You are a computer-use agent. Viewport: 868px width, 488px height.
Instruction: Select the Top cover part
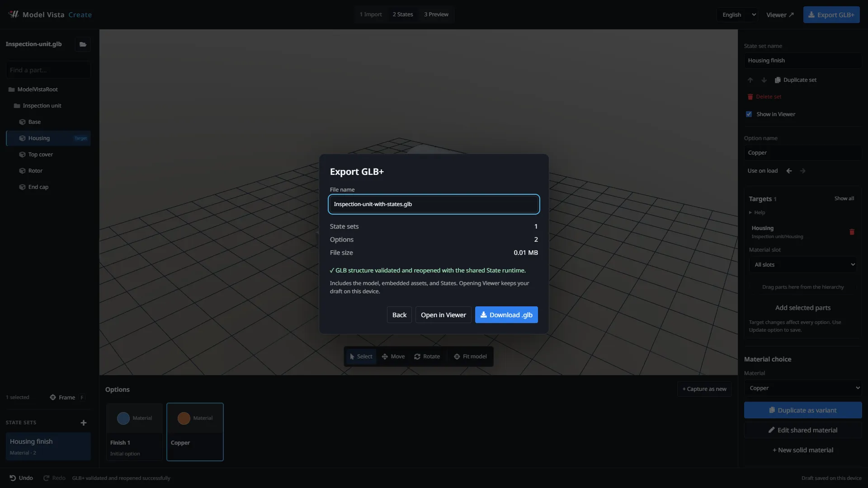(x=48, y=155)
